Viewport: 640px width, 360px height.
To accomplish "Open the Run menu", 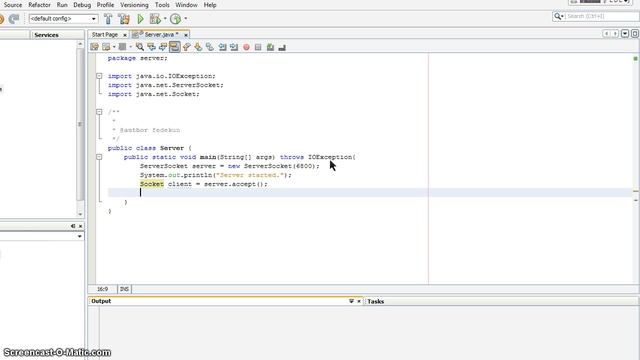I will coord(62,5).
